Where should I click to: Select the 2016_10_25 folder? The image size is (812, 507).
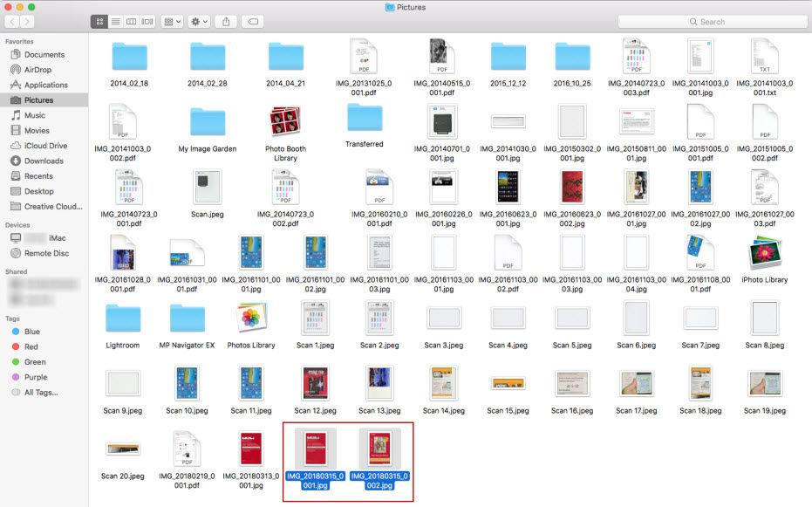572,57
